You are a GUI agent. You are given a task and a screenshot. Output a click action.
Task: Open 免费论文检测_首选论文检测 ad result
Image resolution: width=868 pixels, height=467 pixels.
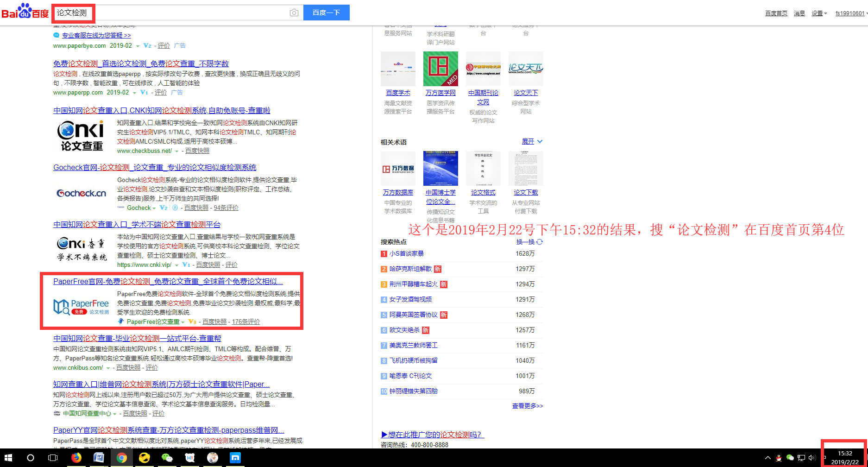pos(141,63)
